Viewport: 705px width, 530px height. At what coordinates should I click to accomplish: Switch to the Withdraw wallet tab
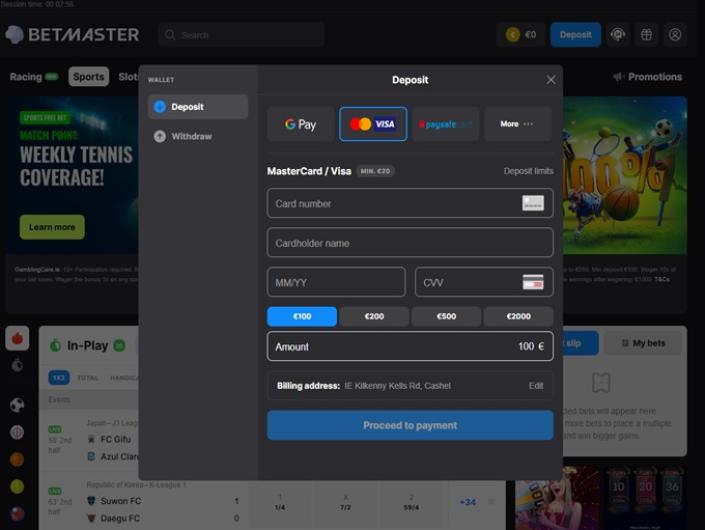pos(190,136)
